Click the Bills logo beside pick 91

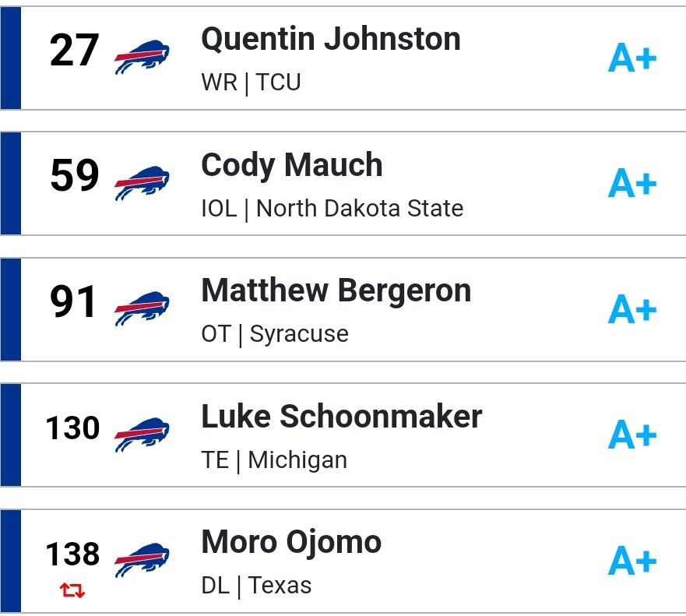coord(142,309)
